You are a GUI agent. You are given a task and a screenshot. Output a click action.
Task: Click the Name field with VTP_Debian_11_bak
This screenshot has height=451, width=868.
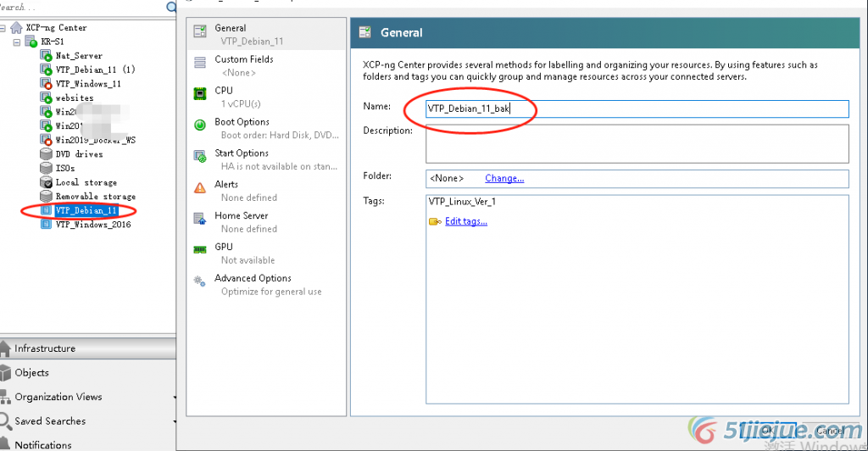tap(636, 109)
